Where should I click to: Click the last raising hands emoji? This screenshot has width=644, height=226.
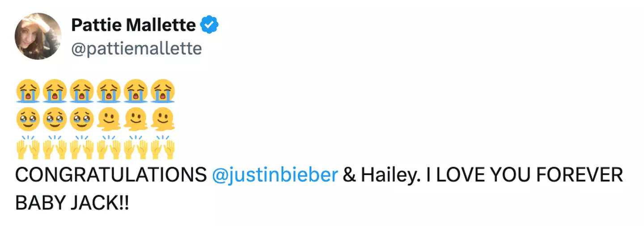coord(163,148)
